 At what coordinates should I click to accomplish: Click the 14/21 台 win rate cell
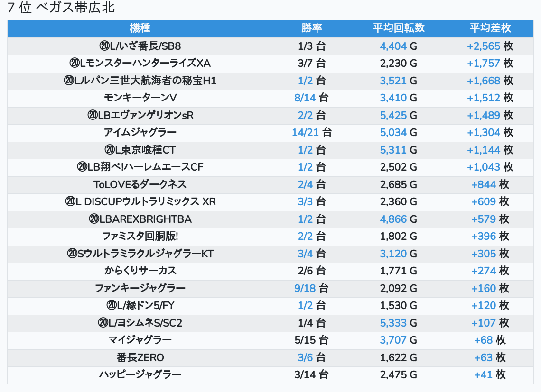312,132
